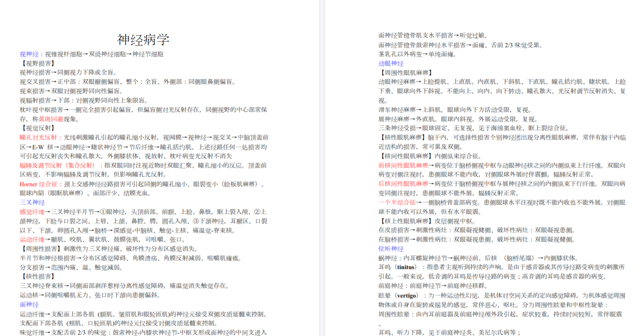
Task: Click the red term 后核间性眼肌麻痹
Action: point(403,184)
